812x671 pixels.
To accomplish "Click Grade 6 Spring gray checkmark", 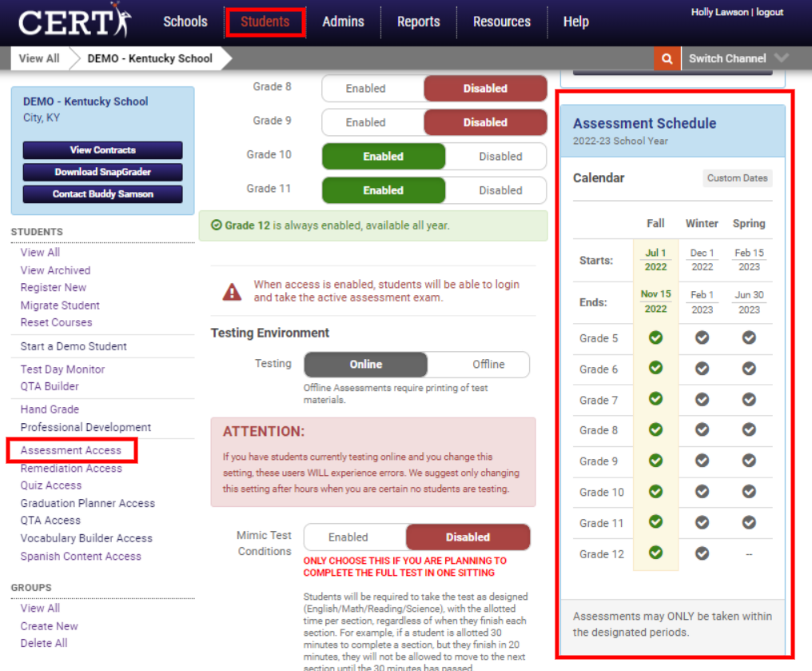I will pos(749,368).
